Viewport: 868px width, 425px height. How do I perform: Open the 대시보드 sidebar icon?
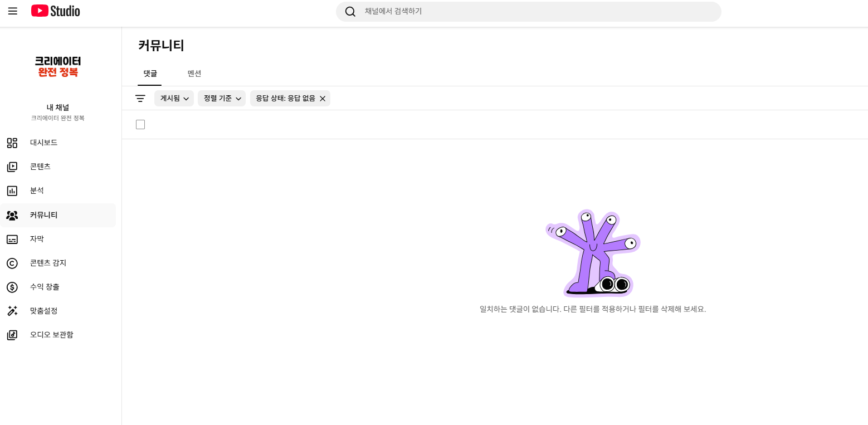point(12,143)
